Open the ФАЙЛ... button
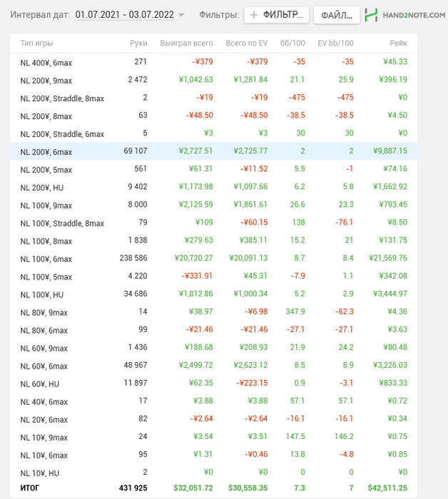Viewport: 448px width, 499px height. [337, 15]
